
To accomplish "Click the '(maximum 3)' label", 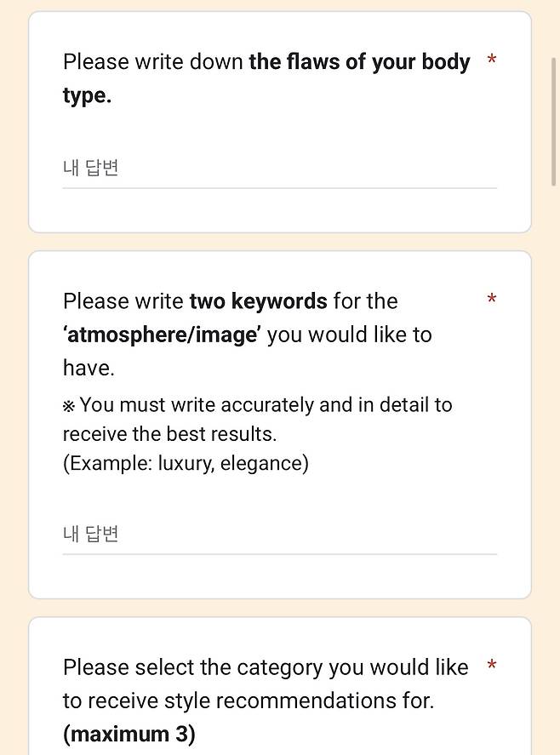I will pos(129,734).
